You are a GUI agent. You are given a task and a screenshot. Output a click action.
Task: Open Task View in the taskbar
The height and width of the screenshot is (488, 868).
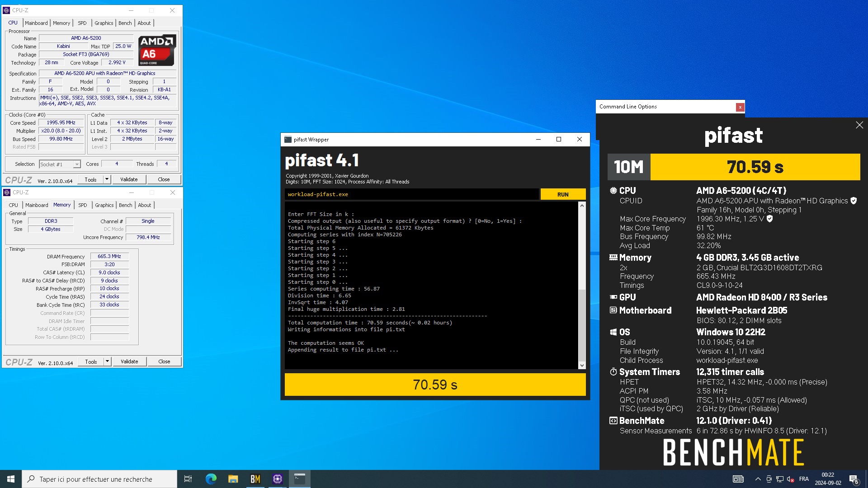pos(188,479)
